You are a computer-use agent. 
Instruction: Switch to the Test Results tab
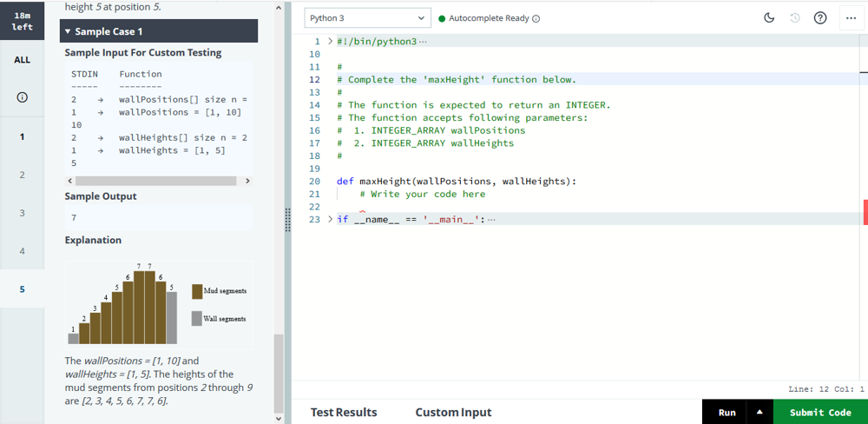click(x=344, y=412)
